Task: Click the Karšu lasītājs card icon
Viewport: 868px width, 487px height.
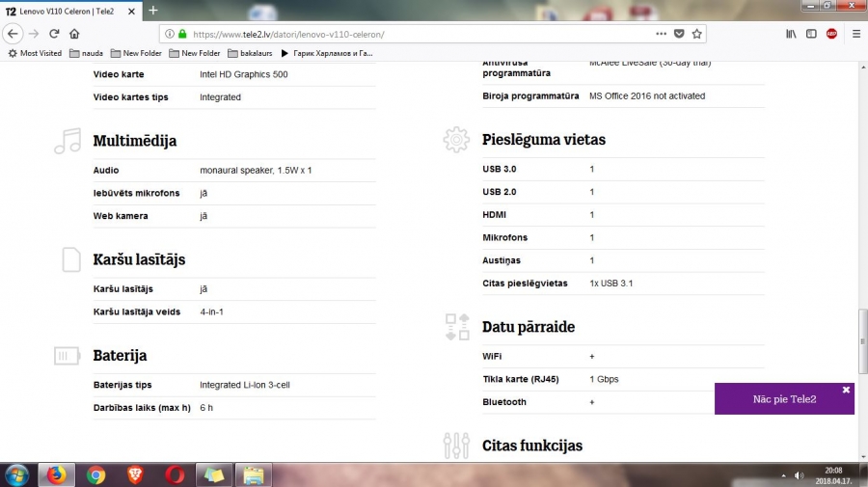Action: [71, 259]
